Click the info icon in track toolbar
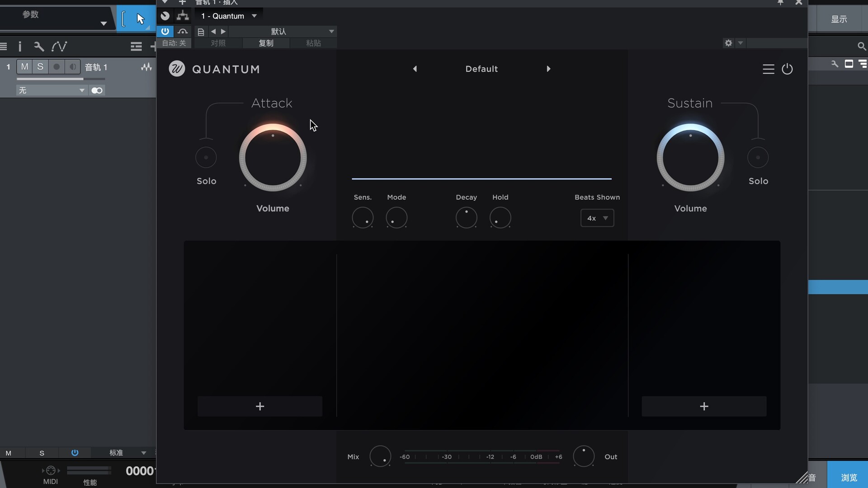 [20, 47]
